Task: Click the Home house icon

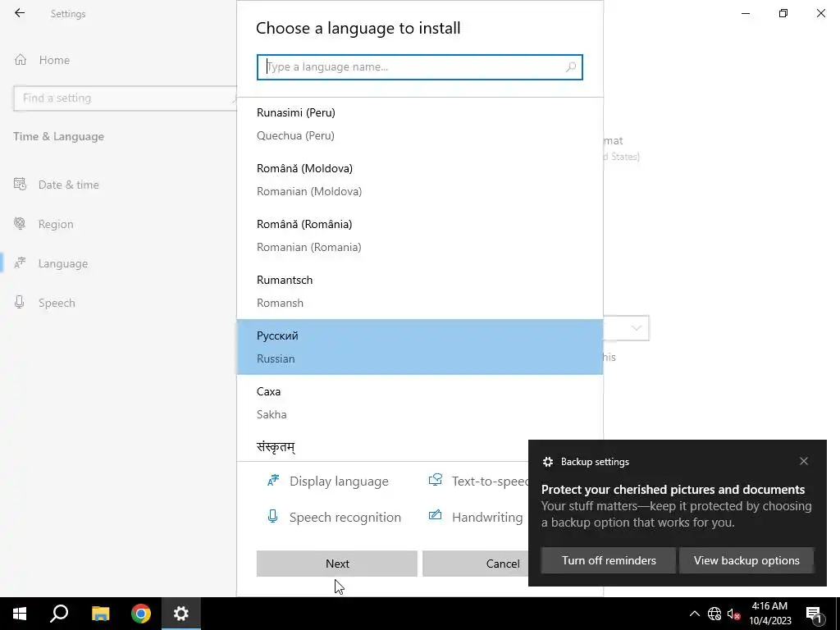Action: click(21, 60)
